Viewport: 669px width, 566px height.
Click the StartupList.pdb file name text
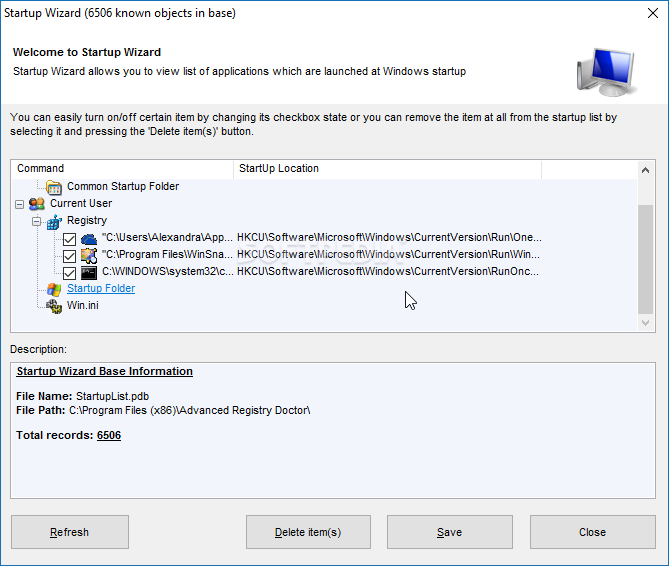[113, 396]
